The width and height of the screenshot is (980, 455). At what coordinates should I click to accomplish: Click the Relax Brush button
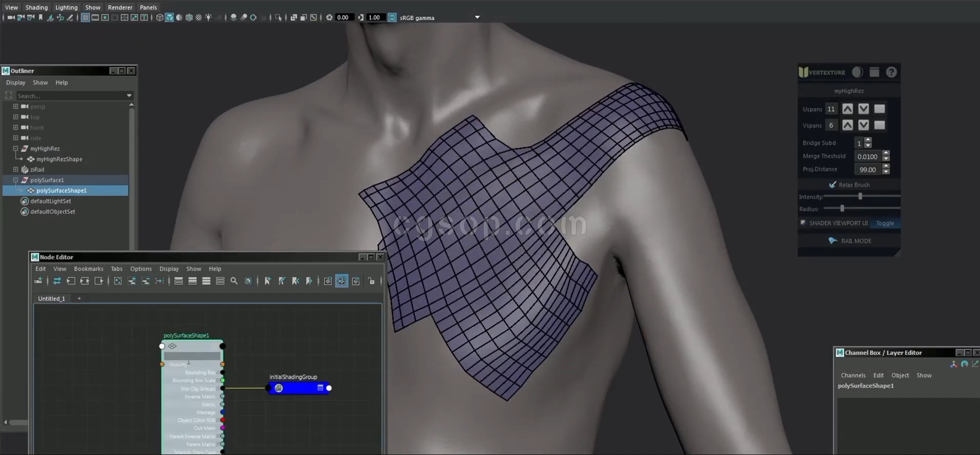coord(850,185)
